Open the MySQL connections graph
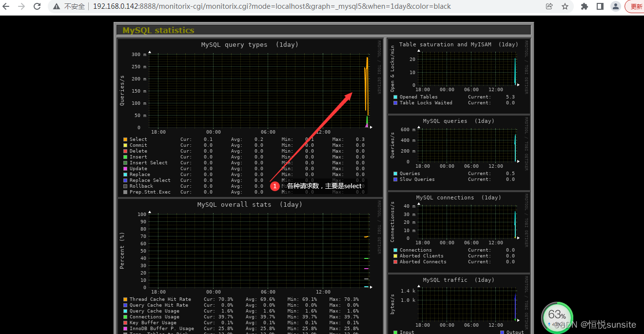Screen dimensions: 644x334 (x=459, y=232)
